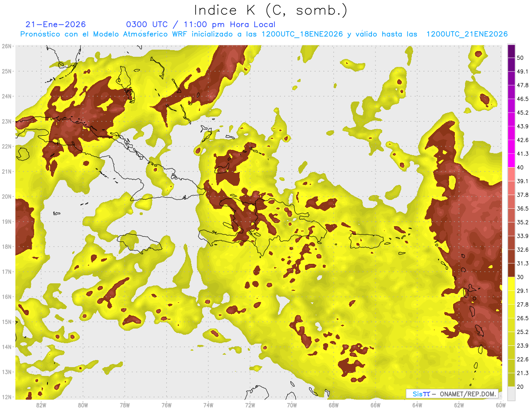Click the latitude axis label "14N"
Image resolution: width=532 pixels, height=411 pixels.
coord(7,347)
